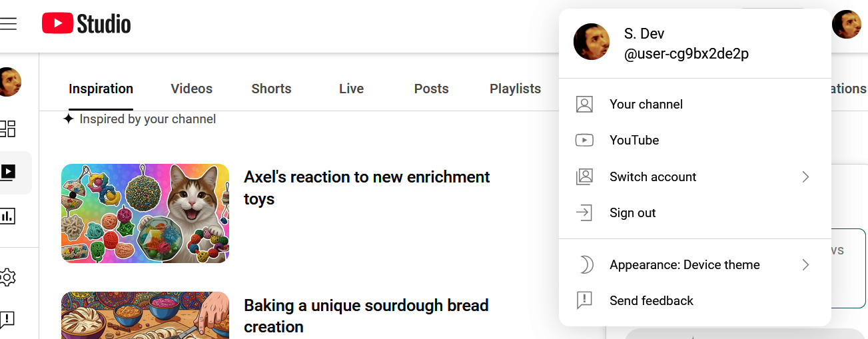868x339 pixels.
Task: Click the YouTube Studio logo
Action: coord(87,24)
